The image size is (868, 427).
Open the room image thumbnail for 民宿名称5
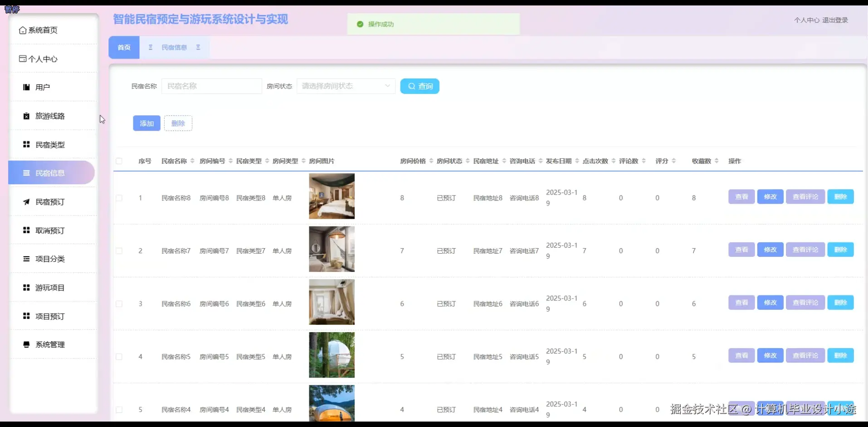(332, 355)
